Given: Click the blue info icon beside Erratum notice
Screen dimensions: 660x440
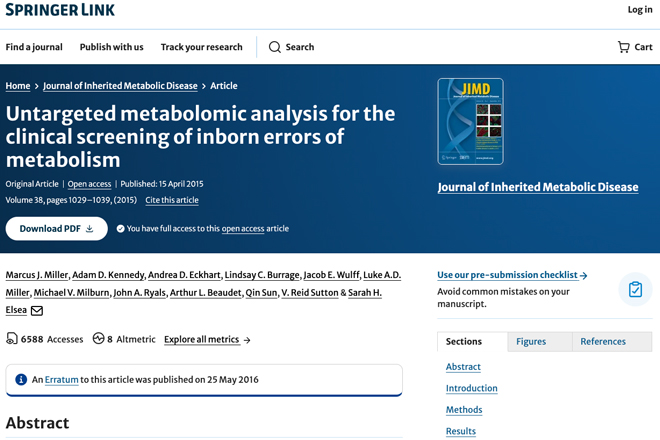Looking at the screenshot, I should coord(21,379).
